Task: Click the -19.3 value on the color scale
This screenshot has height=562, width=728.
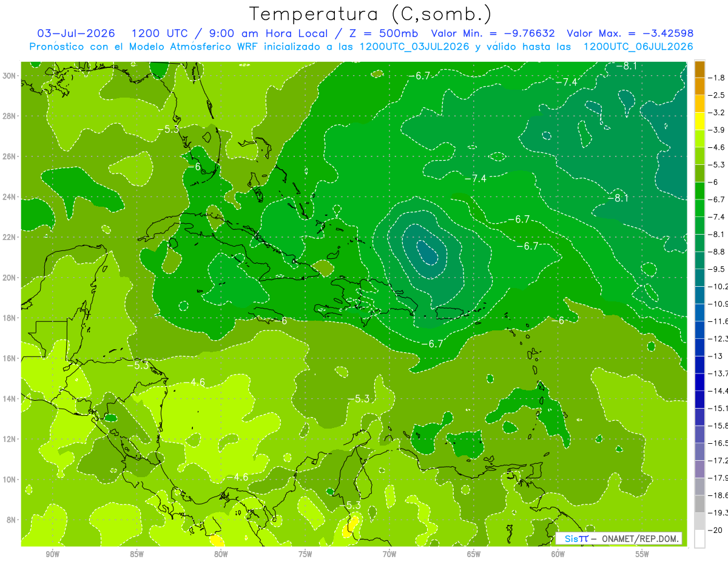Action: point(718,512)
